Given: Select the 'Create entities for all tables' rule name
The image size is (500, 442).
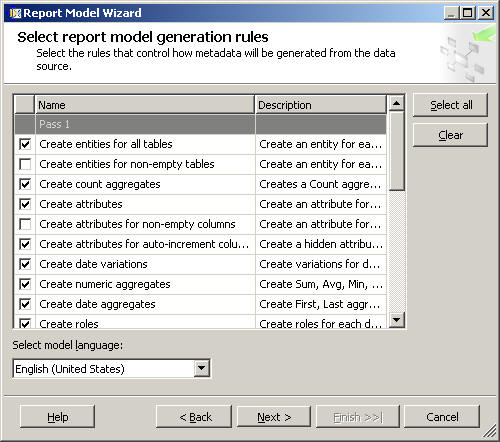Looking at the screenshot, I should coord(106,144).
